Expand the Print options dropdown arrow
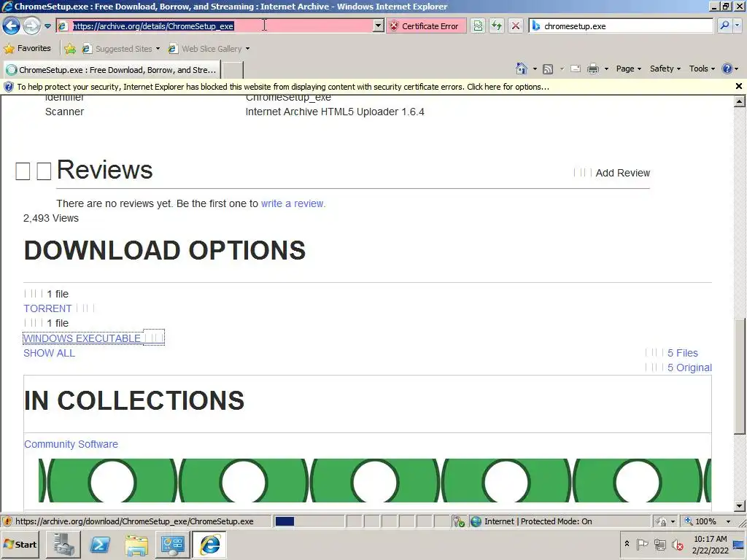Screen dimensions: 747x560 point(606,69)
